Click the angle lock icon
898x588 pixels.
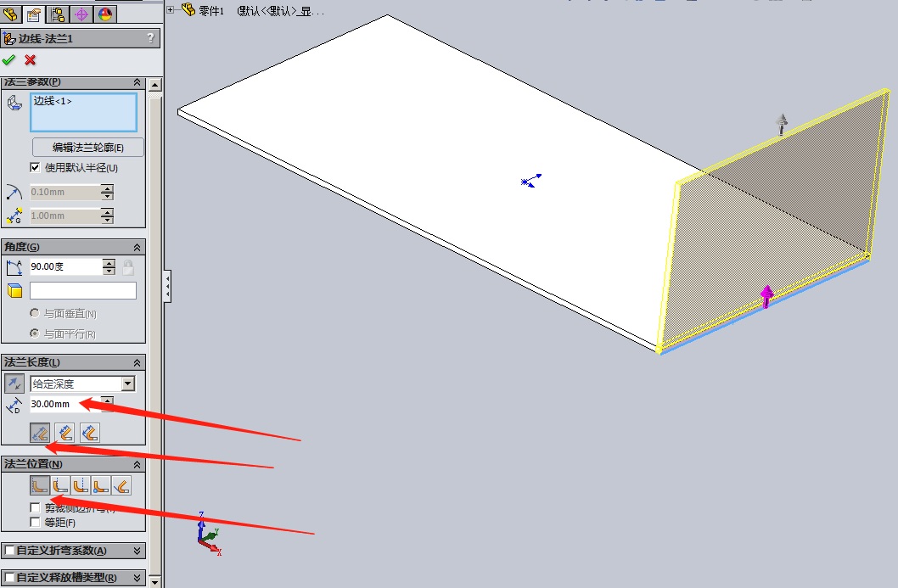click(x=128, y=266)
